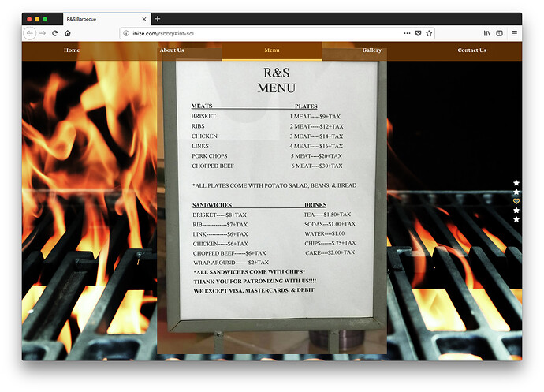Viewport: 544px width, 392px height.
Task: Click 'R&S MENU' title text
Action: [x=277, y=80]
